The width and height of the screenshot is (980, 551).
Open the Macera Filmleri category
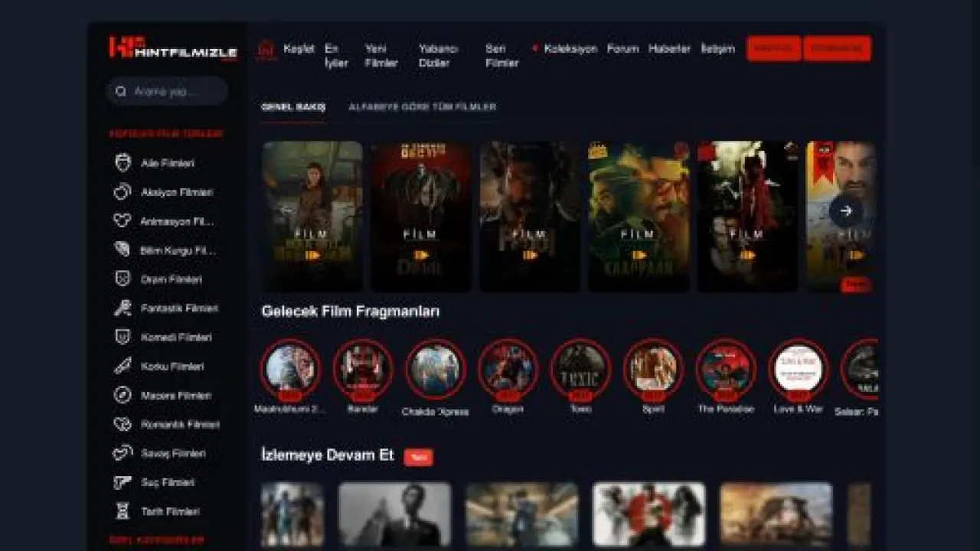[176, 395]
